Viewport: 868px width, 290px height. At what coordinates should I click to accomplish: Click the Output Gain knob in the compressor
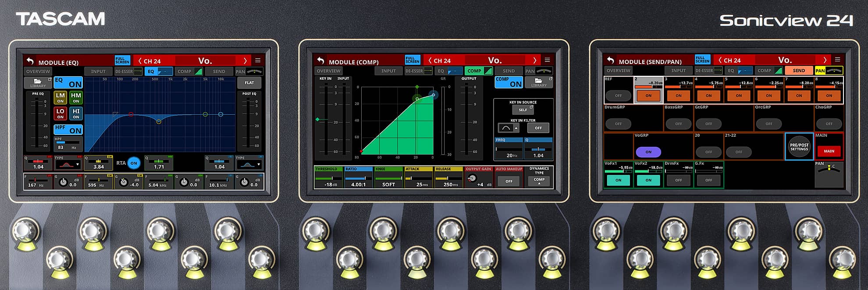472,178
